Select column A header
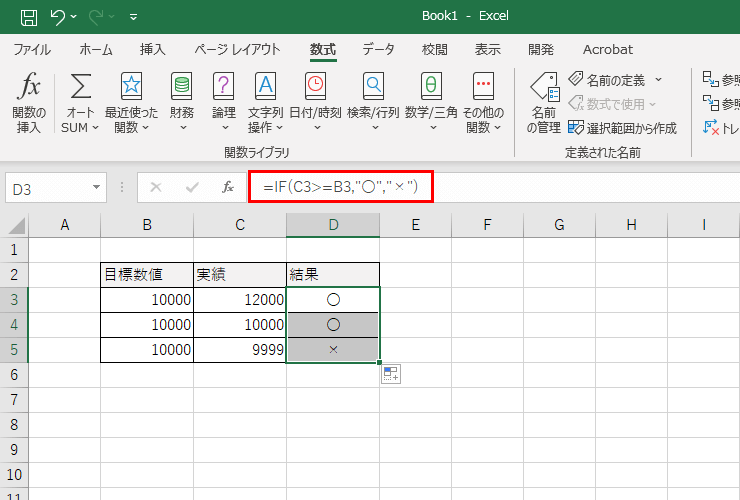The image size is (740, 500). pyautogui.click(x=65, y=225)
